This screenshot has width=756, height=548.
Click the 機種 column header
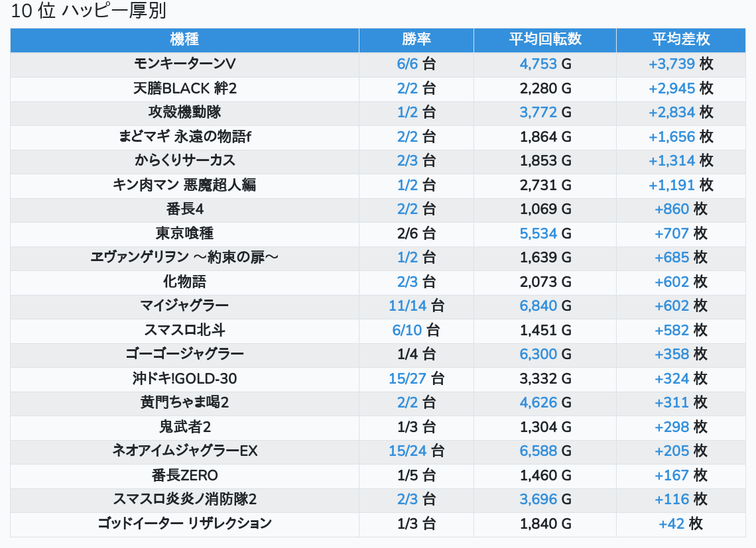[184, 39]
